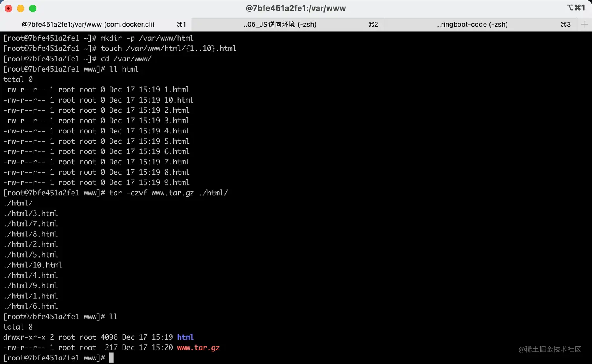Click the 'cd /var/www/' command line
The width and height of the screenshot is (592, 364).
click(78, 59)
